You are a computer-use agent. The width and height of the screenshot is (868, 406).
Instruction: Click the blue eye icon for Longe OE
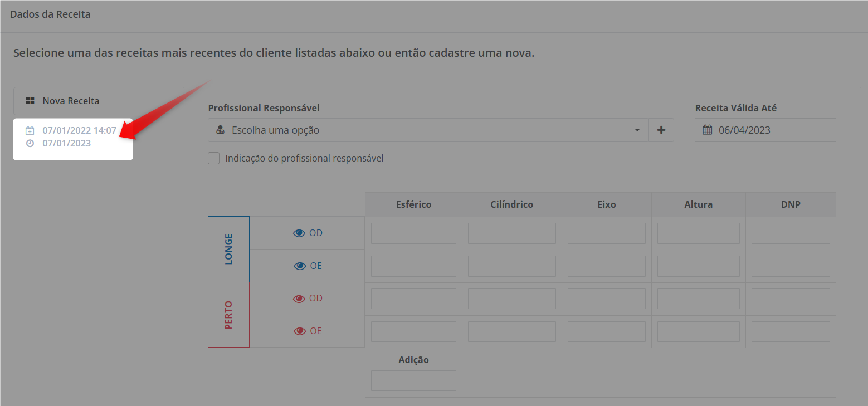click(300, 266)
